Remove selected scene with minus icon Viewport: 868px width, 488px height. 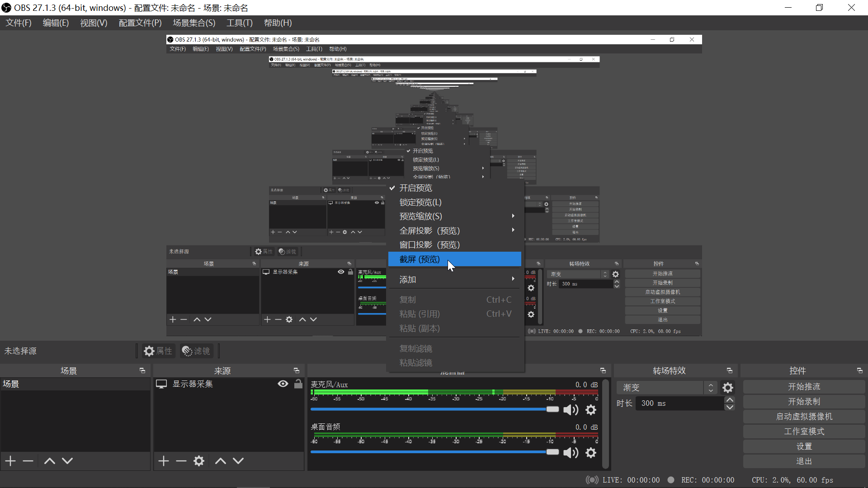point(28,461)
